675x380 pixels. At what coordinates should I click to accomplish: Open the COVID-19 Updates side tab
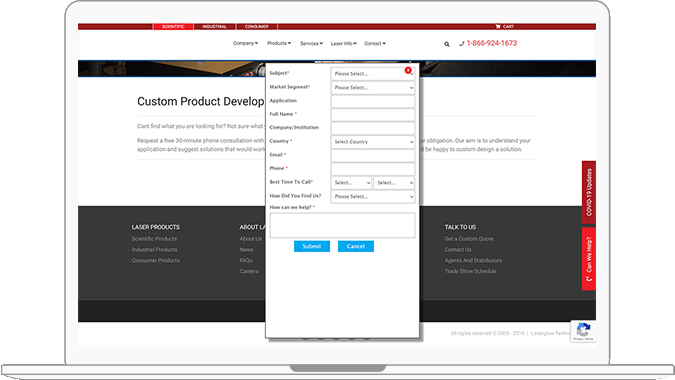pyautogui.click(x=589, y=192)
